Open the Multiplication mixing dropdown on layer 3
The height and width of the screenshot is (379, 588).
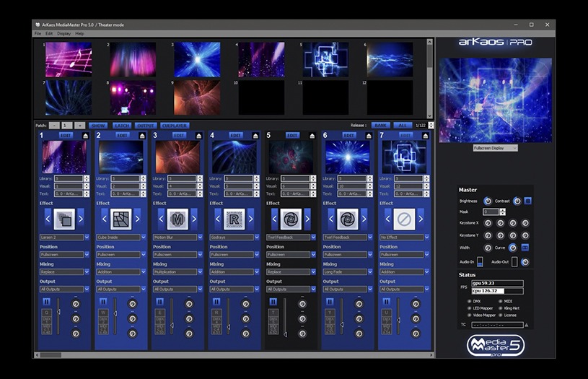177,271
